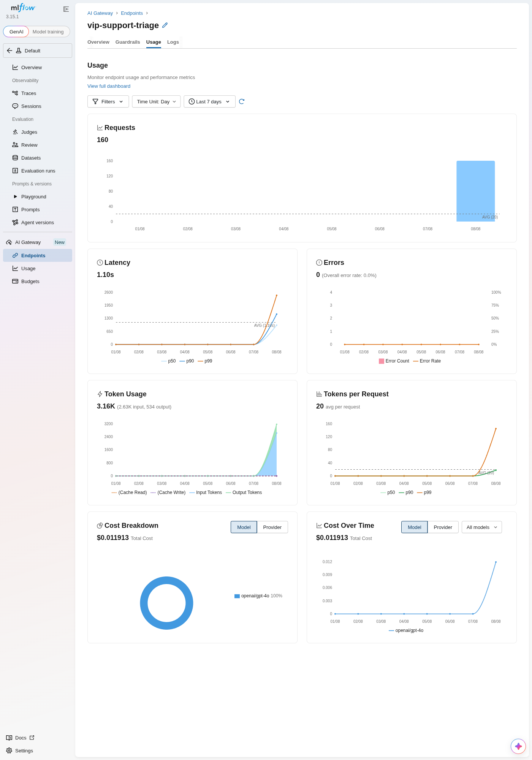Select Provider view in Cost Over Time
Image resolution: width=532 pixels, height=760 pixels.
[x=443, y=527]
